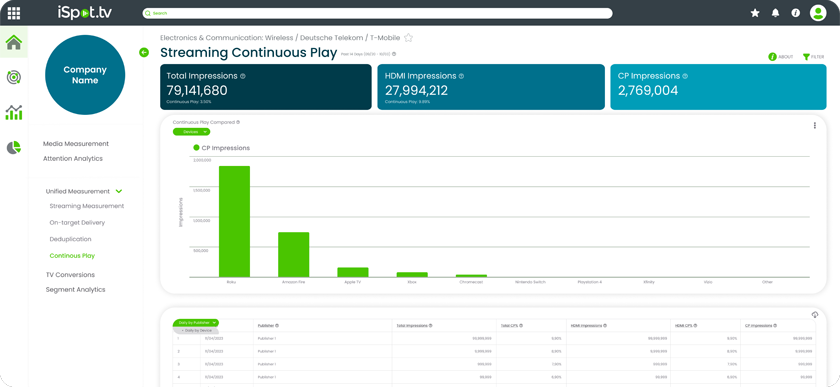Screen dimensions: 840x387
Task: Open the target rings sidebar icon
Action: 14,78
